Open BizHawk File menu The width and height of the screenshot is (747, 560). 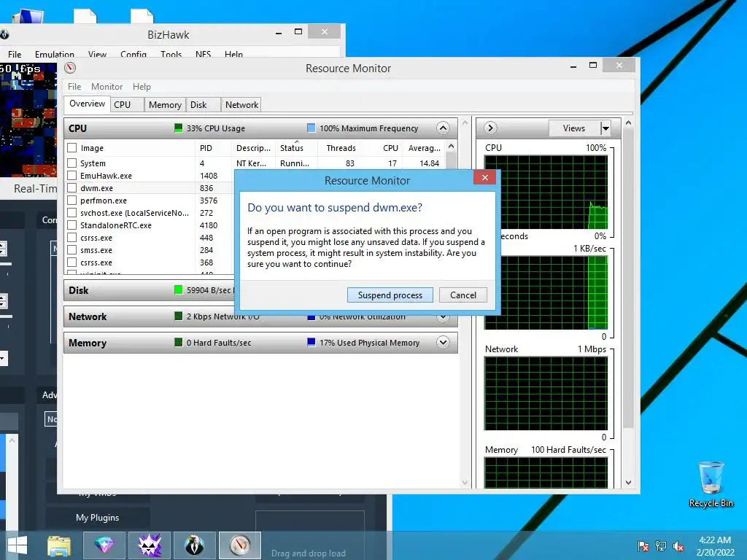(15, 54)
